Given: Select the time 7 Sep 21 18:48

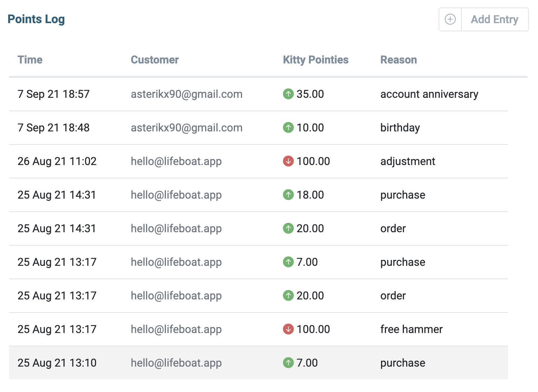Looking at the screenshot, I should point(53,128).
